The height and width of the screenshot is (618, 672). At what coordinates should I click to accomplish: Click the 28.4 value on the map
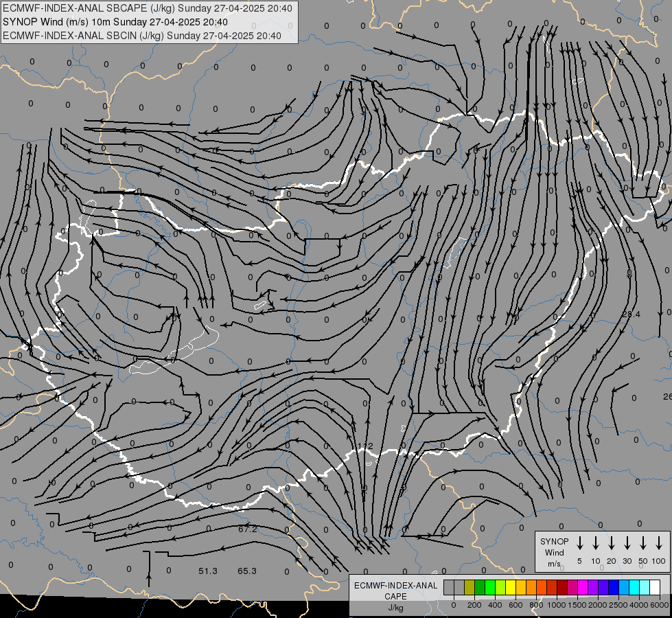point(631,314)
